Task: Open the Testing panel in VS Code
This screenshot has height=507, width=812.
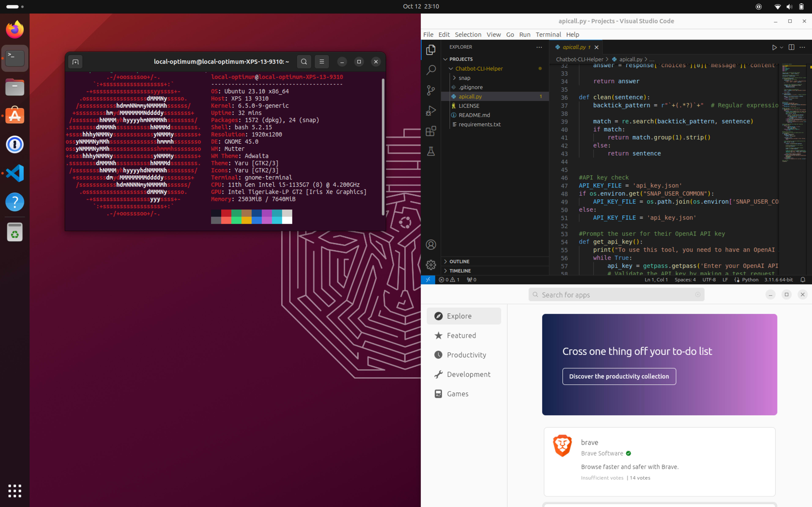Action: 431,151
